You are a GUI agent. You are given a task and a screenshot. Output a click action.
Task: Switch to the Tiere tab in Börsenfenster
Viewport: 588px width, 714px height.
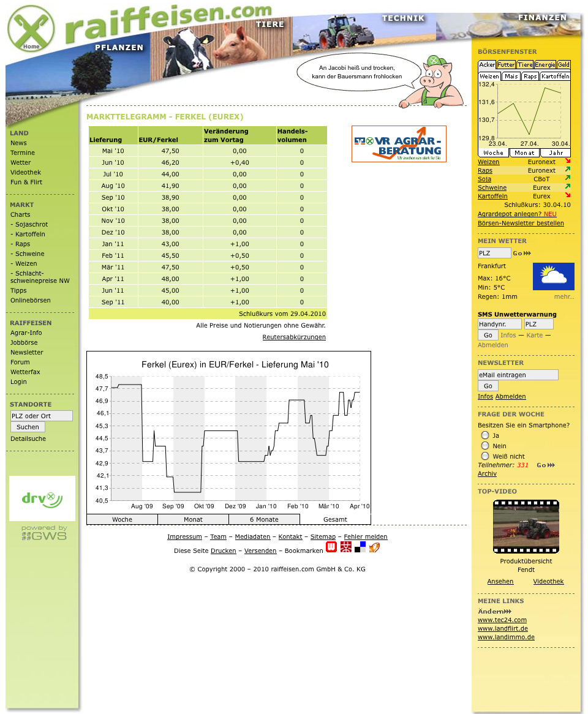[x=525, y=65]
